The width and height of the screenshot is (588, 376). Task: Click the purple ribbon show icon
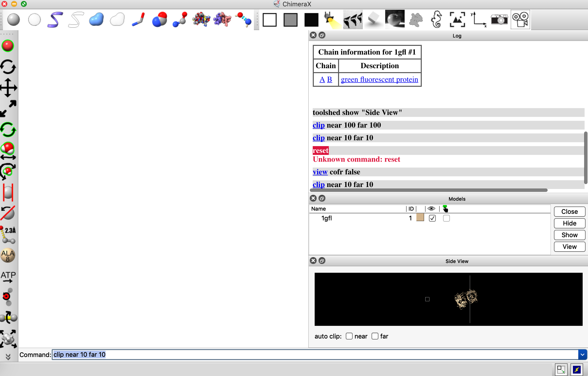[55, 19]
